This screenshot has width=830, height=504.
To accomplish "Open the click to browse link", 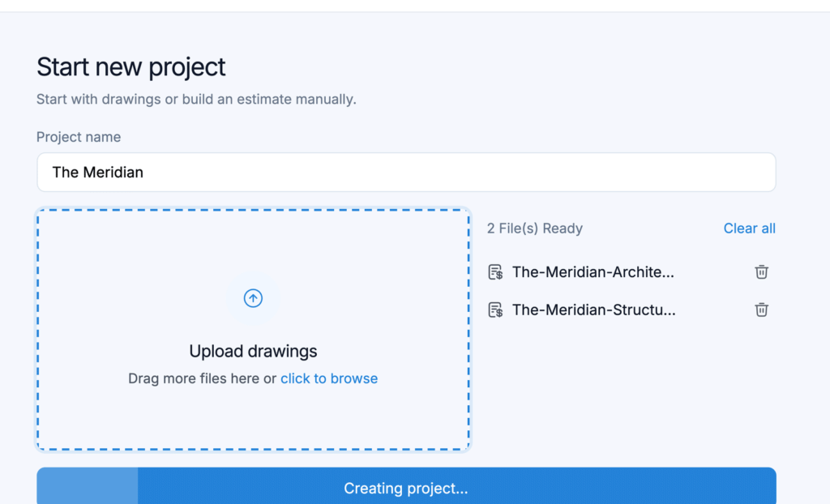I will pos(329,378).
